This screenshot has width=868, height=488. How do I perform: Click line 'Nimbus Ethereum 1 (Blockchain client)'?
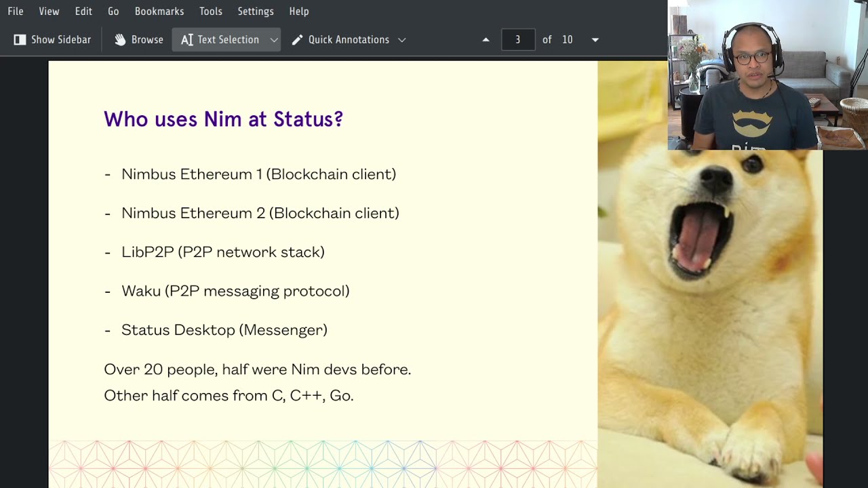pyautogui.click(x=258, y=174)
